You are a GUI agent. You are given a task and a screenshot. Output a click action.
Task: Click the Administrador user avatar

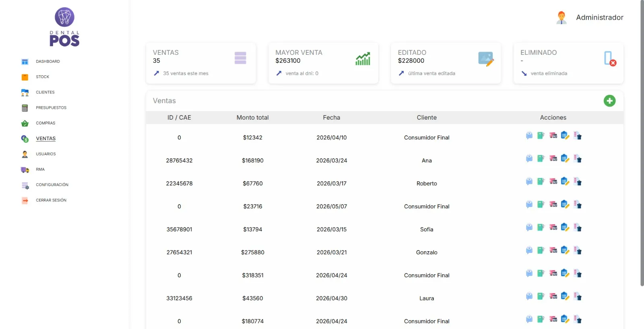coord(561,17)
